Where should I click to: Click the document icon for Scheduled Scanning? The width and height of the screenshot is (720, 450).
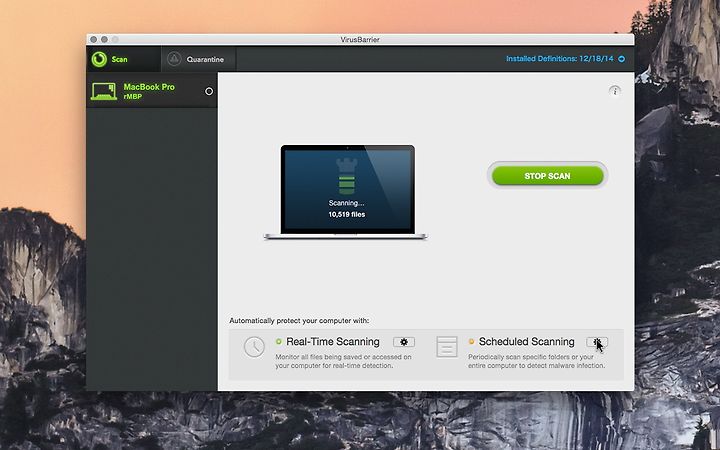[447, 347]
